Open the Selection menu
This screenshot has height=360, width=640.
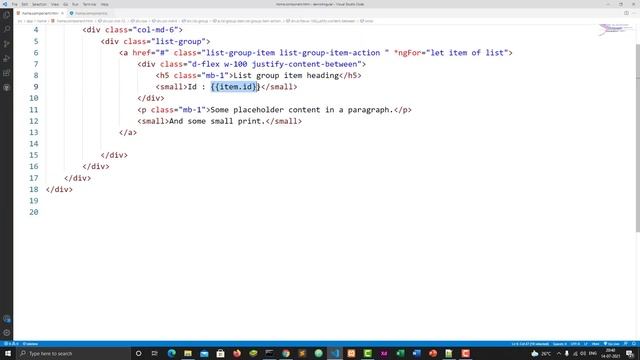[39, 4]
